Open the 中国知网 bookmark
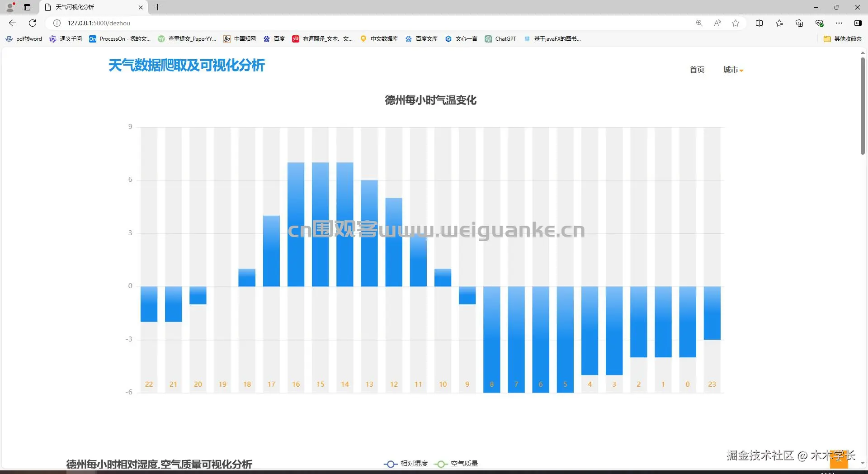 tap(240, 39)
